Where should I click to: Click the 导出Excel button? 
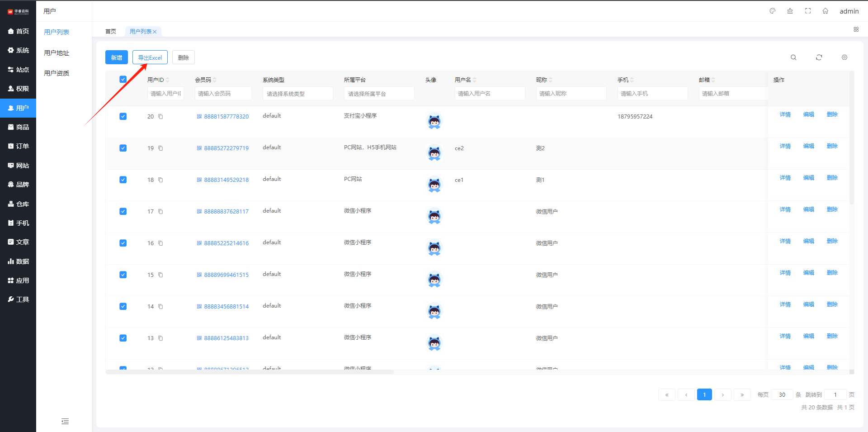[150, 57]
